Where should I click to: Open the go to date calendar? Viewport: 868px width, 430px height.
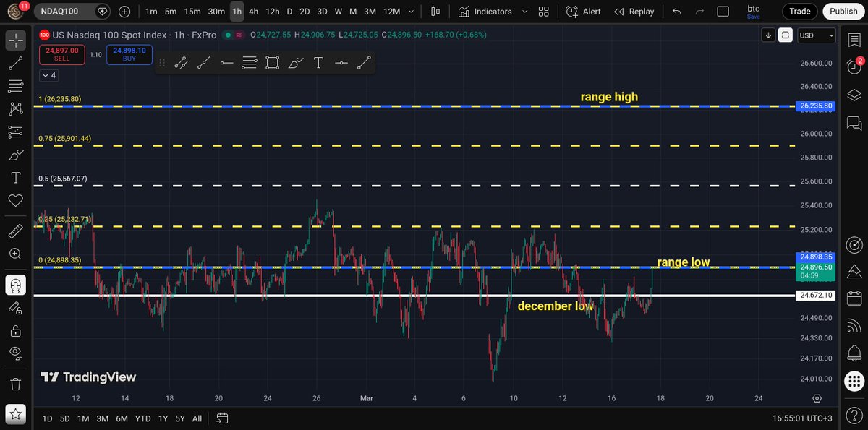pyautogui.click(x=222, y=418)
